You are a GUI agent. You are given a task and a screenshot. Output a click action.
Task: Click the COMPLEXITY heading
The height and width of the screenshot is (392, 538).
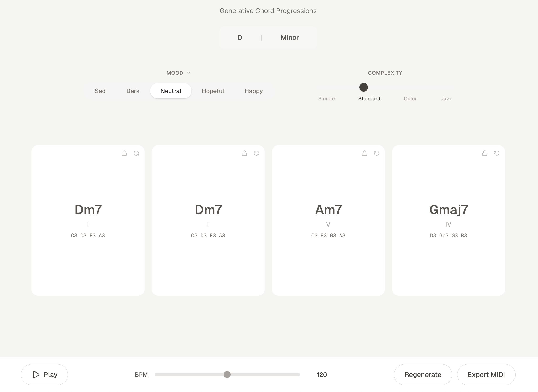(385, 73)
